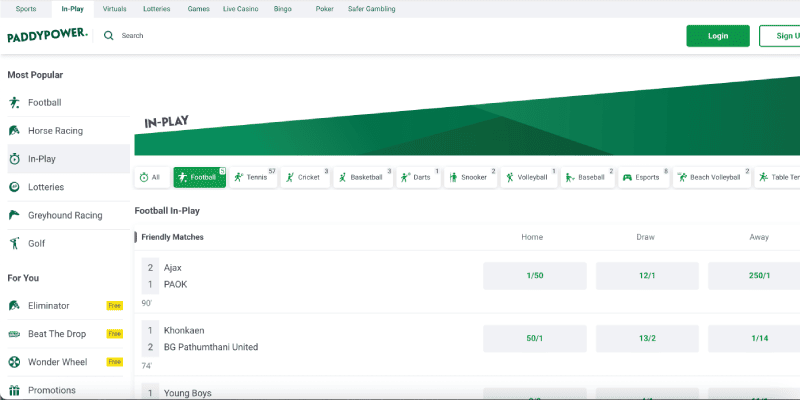Filter in-play by Tennis

pyautogui.click(x=253, y=177)
